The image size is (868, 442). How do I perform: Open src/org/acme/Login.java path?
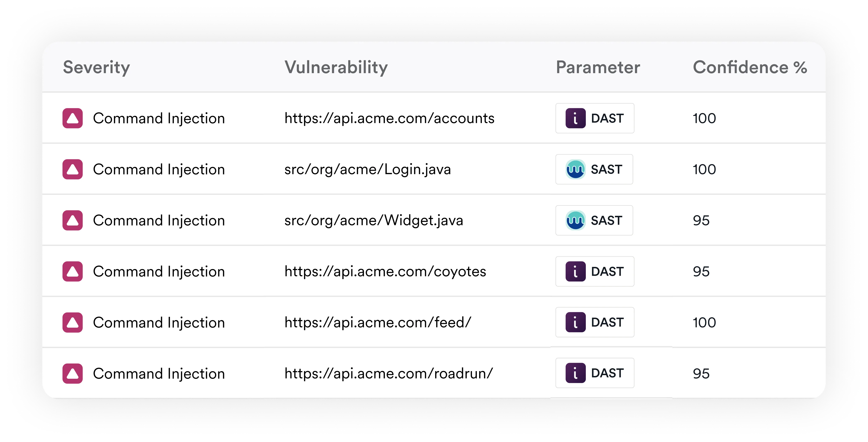367,169
